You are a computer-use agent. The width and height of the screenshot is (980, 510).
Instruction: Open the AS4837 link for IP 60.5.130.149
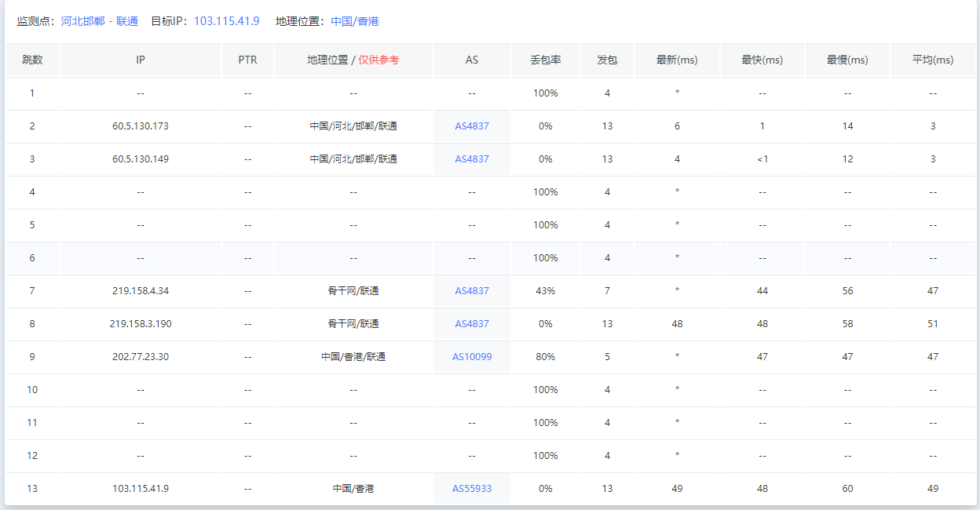tap(472, 159)
